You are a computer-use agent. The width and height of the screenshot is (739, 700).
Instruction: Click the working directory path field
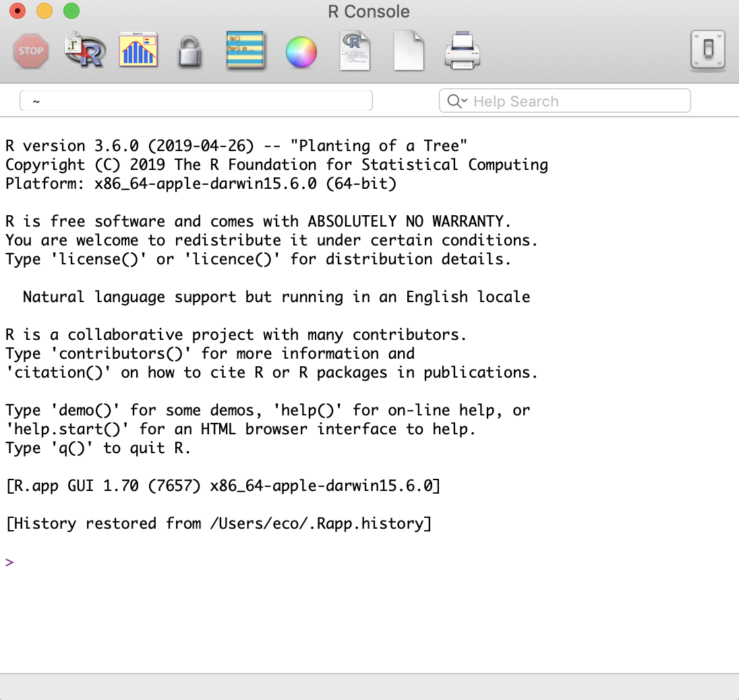[x=196, y=101]
